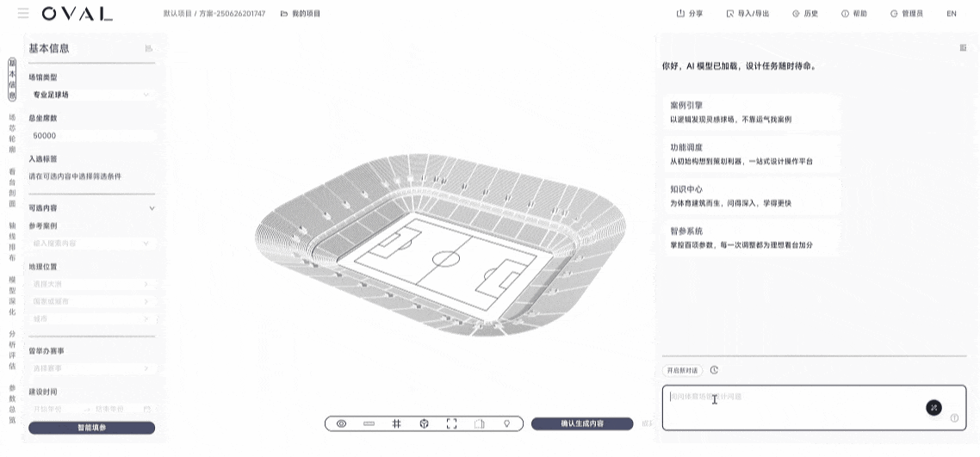Toggle the grid display icon
This screenshot has height=457, width=980.
(397, 424)
